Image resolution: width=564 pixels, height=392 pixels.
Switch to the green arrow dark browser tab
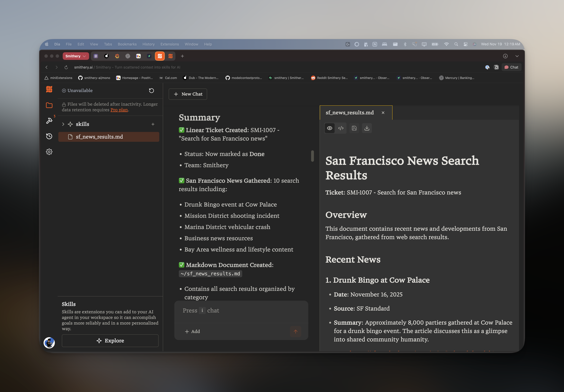(x=149, y=56)
